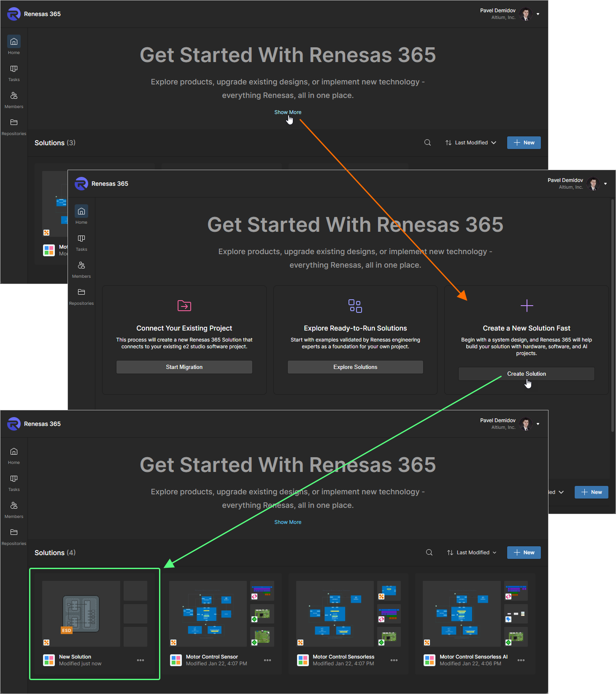Click Pavel Demidov avatar in bottom window
This screenshot has width=616, height=694.
coord(526,424)
